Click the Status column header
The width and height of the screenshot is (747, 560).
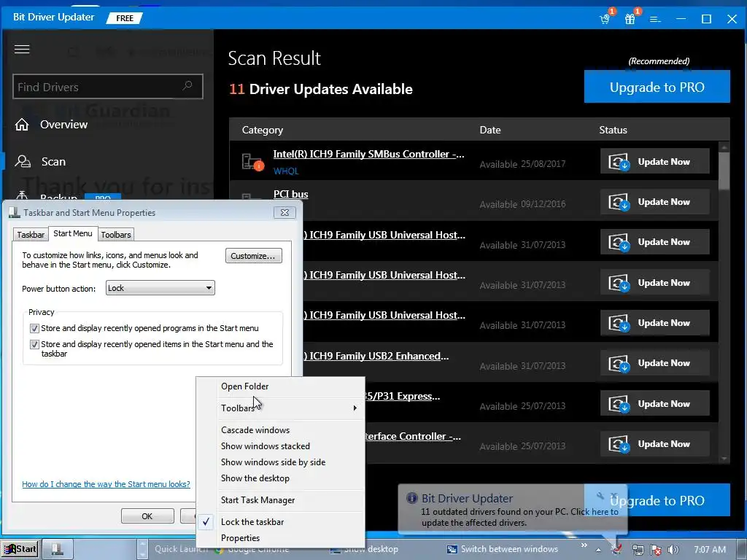[613, 130]
